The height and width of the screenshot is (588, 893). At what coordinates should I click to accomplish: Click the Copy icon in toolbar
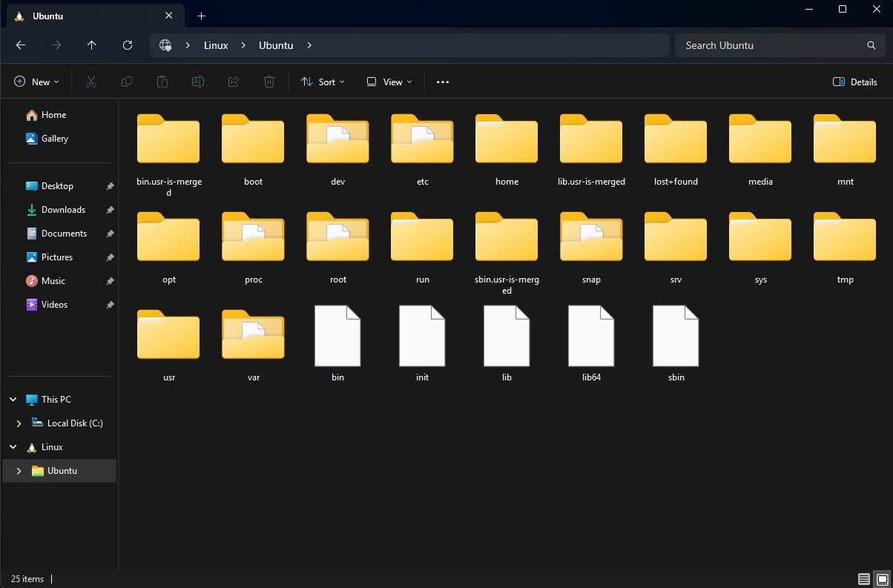coord(127,82)
